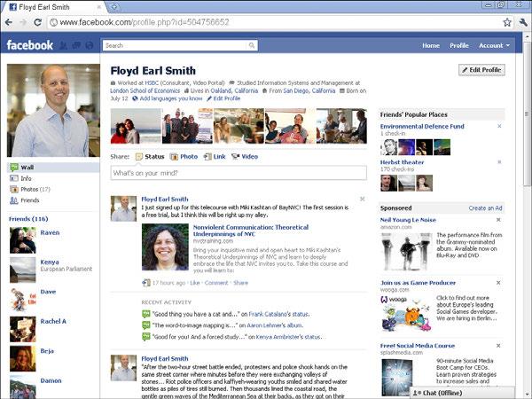
Task: Open the Nonviolent Communication article link
Action: click(251, 231)
